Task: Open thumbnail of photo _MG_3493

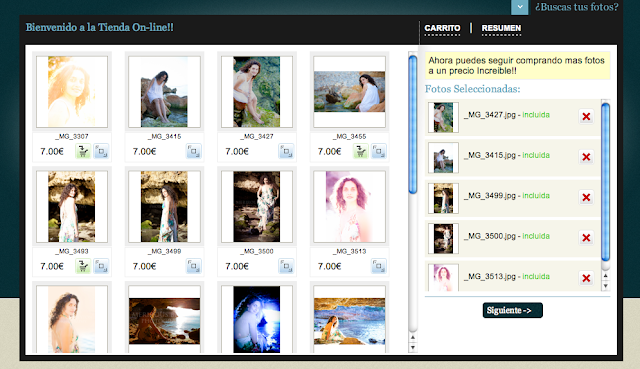Action: pyautogui.click(x=72, y=207)
